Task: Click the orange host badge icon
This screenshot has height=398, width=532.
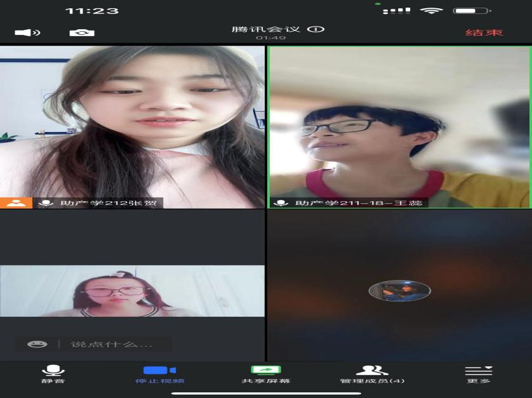Action: 16,203
